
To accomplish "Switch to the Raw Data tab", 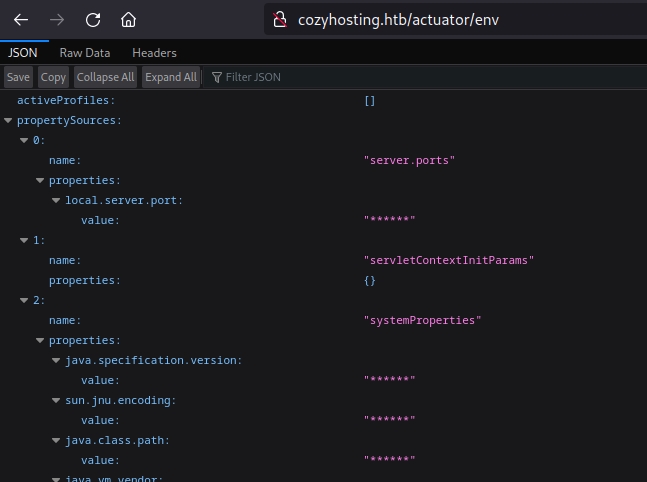I will pyautogui.click(x=85, y=53).
